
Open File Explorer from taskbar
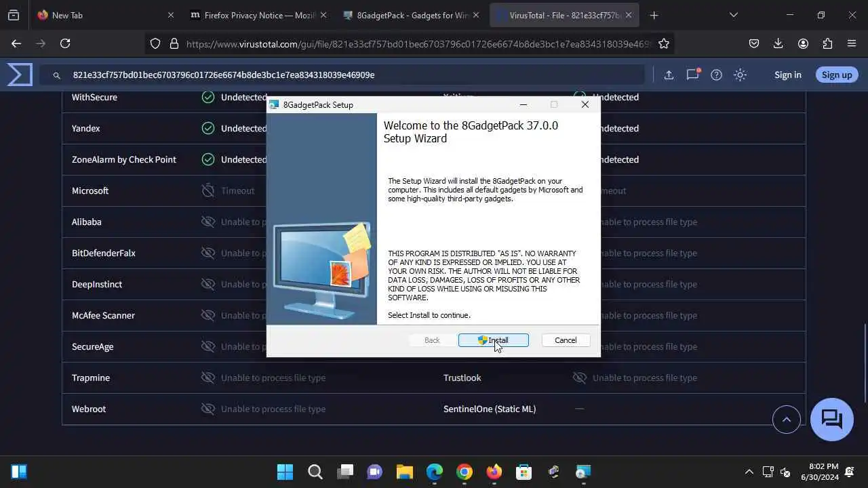405,472
